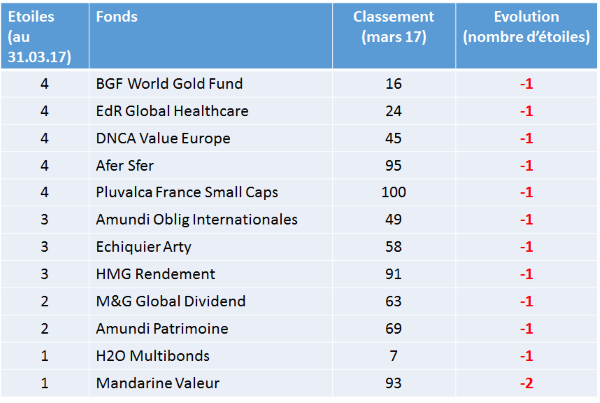Select the Mandarine Valeur fund

point(158,383)
